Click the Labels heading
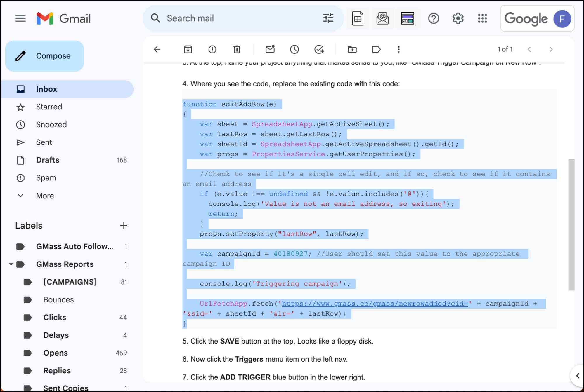Viewport: 584px width, 392px height. (x=29, y=226)
